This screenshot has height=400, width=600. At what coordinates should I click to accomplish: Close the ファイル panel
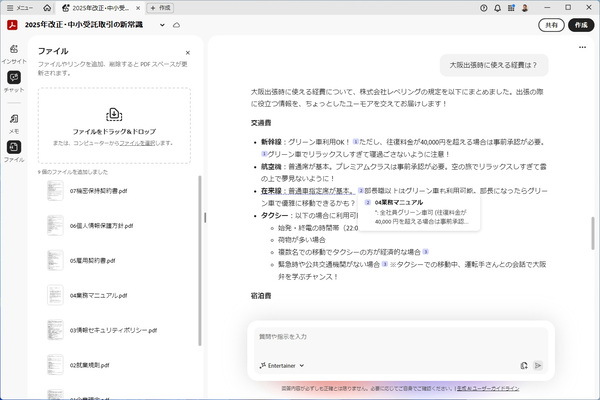pyautogui.click(x=187, y=52)
